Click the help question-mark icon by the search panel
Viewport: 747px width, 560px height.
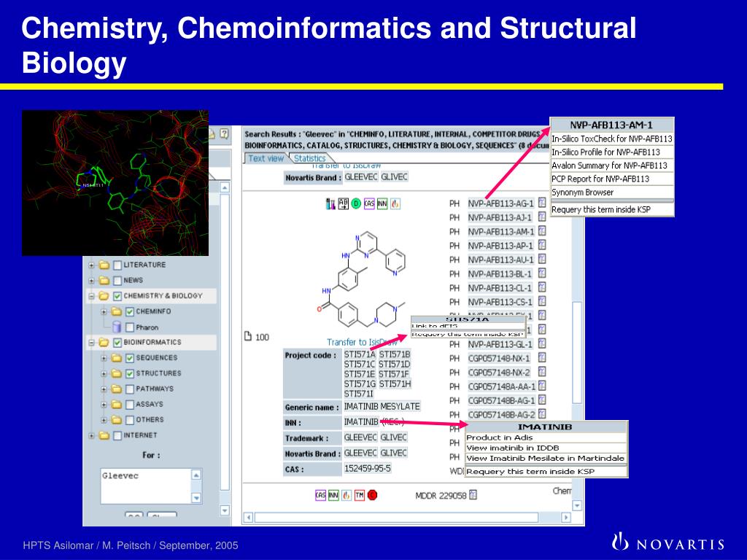[225, 134]
